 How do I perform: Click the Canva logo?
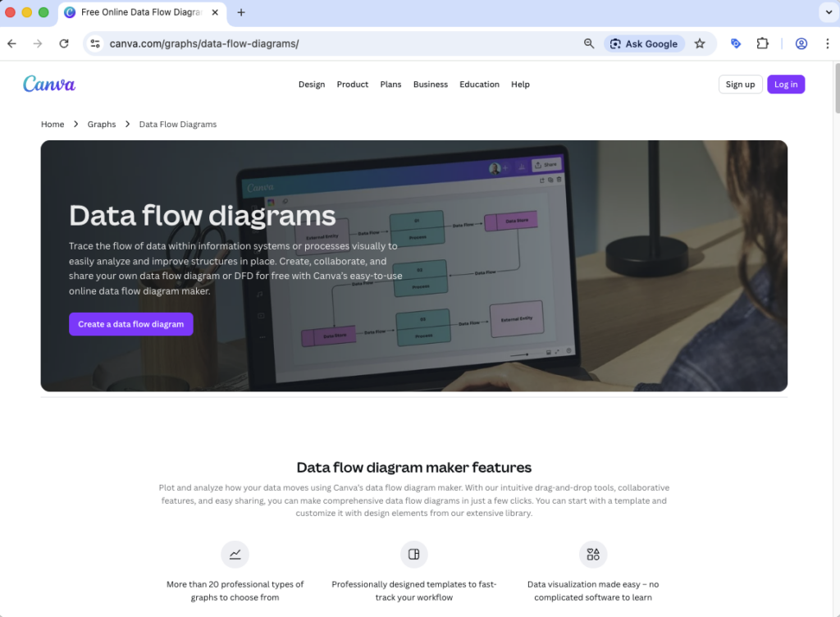pyautogui.click(x=49, y=84)
